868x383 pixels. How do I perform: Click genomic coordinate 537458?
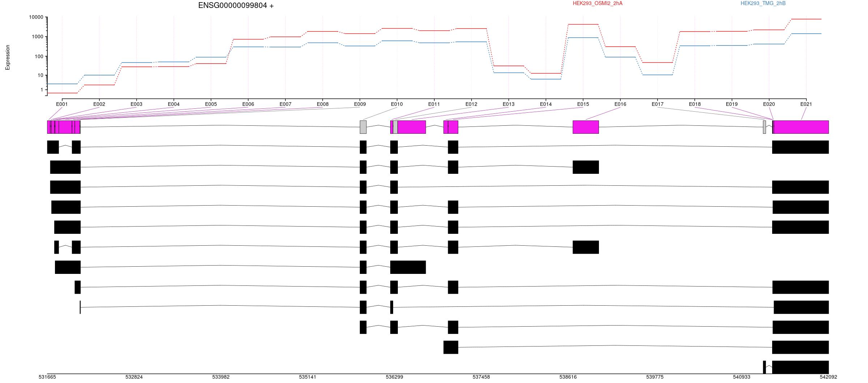tap(481, 377)
